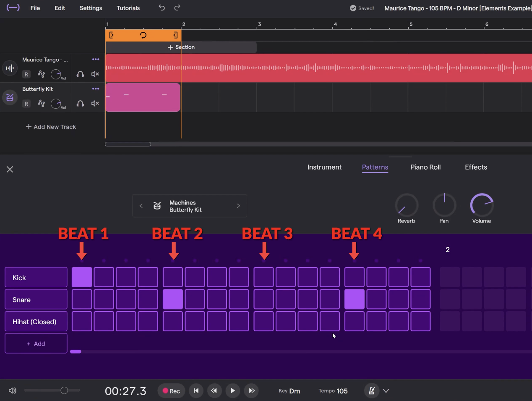This screenshot has width=532, height=401.
Task: Open automation for the Butterfly Kit track
Action: coord(41,103)
